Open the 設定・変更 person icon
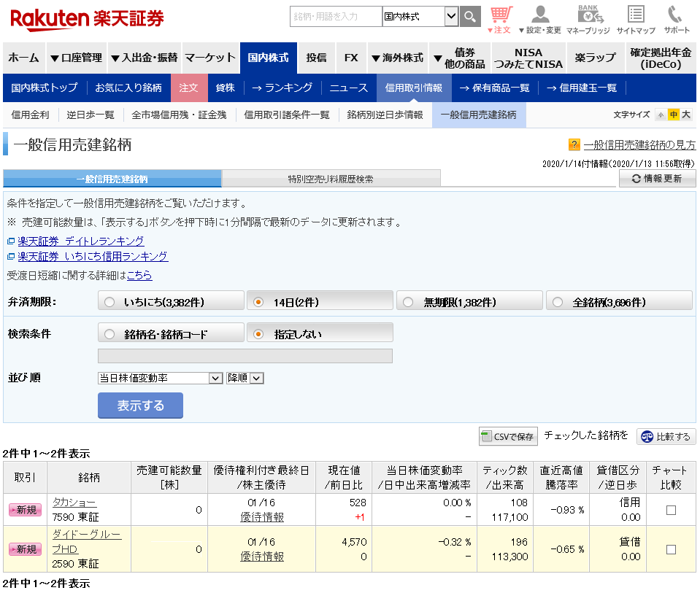 pyautogui.click(x=540, y=20)
